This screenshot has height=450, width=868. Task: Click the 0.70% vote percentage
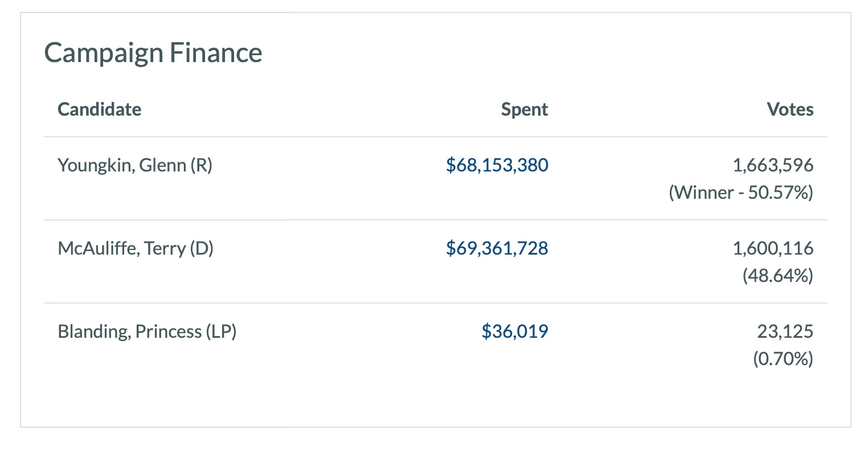point(783,359)
